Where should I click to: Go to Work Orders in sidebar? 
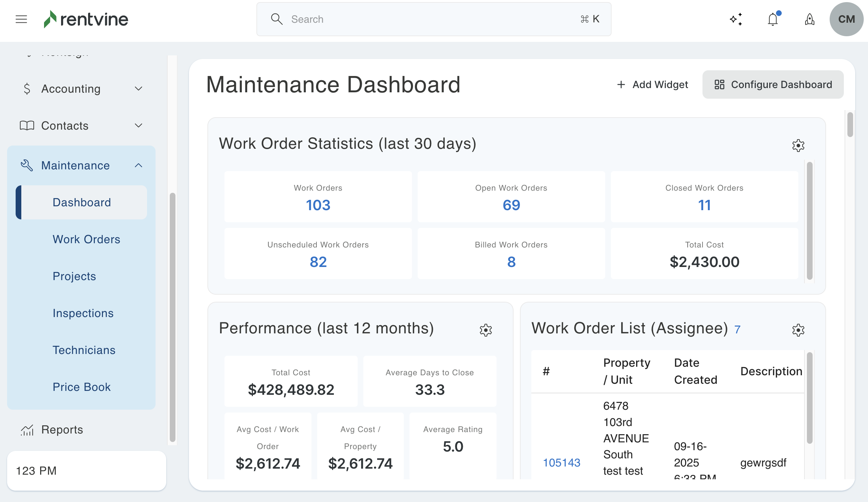coord(86,239)
